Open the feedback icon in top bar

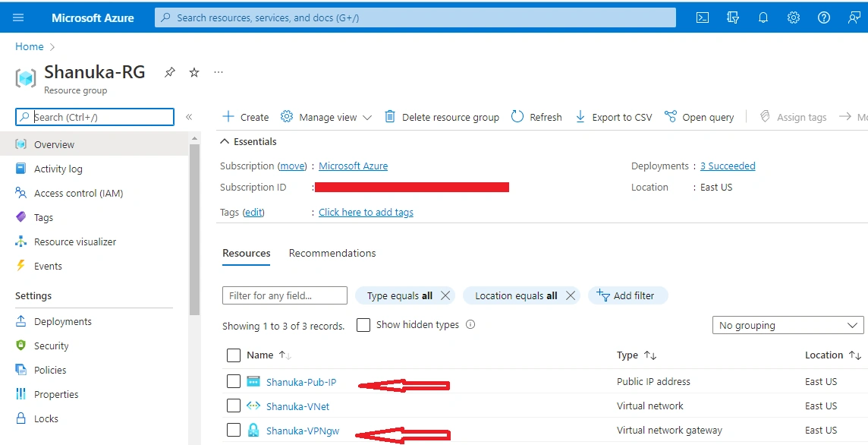pyautogui.click(x=854, y=17)
